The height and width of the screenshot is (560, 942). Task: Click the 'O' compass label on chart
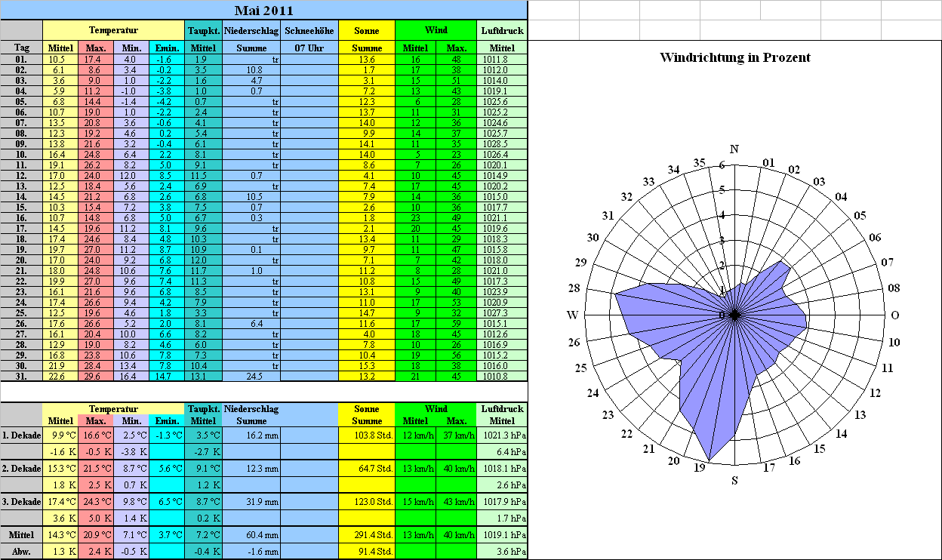[895, 315]
